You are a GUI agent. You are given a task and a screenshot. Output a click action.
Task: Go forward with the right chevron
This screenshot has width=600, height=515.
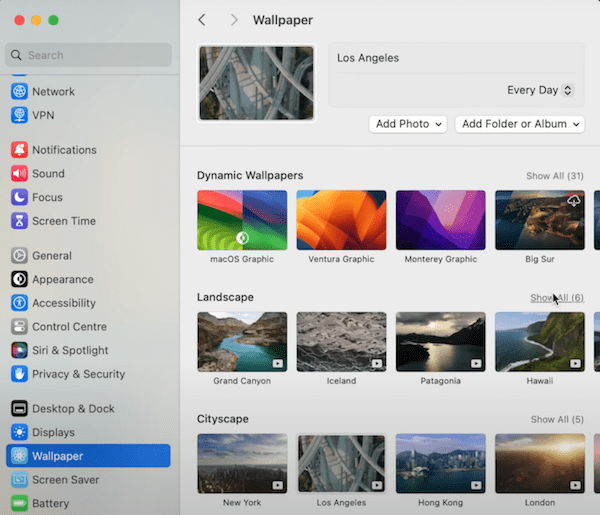234,20
